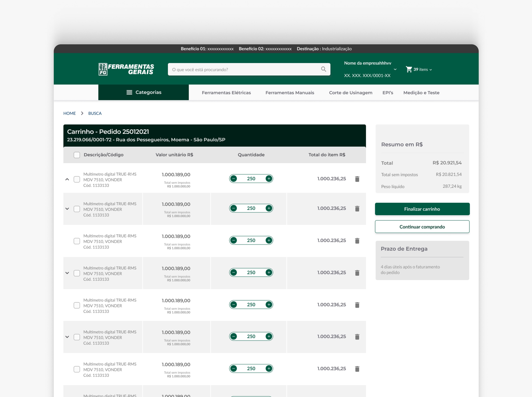Click the Ferramentas Gerais logo
This screenshot has width=532, height=397.
coord(126,69)
